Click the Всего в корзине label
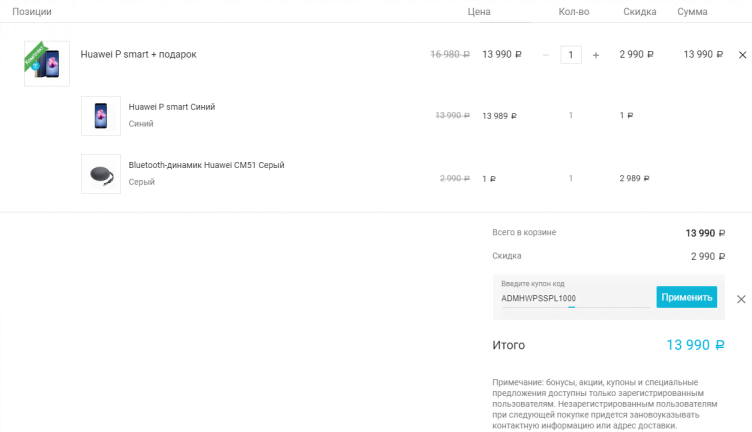Screen dimensions: 752x432 click(524, 232)
